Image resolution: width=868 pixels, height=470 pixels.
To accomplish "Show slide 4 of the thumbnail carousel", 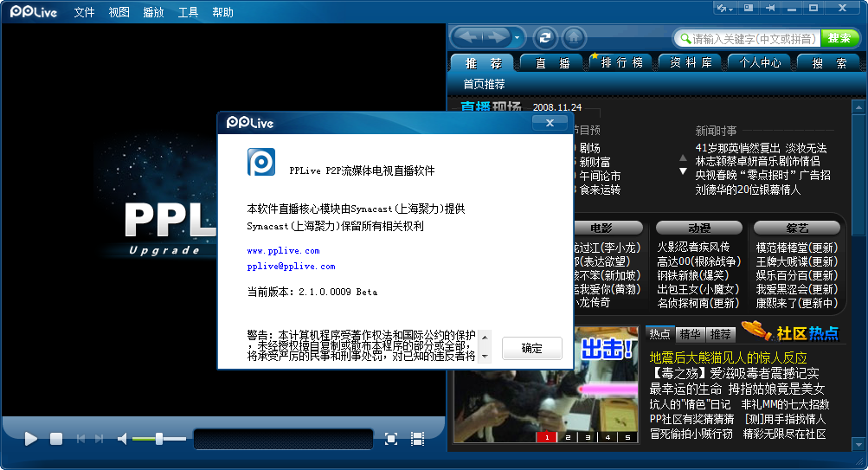I will [x=608, y=437].
